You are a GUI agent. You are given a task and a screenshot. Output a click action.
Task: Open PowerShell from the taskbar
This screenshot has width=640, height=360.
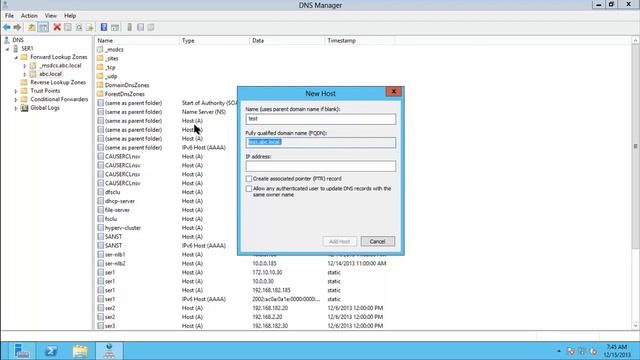pos(51,351)
